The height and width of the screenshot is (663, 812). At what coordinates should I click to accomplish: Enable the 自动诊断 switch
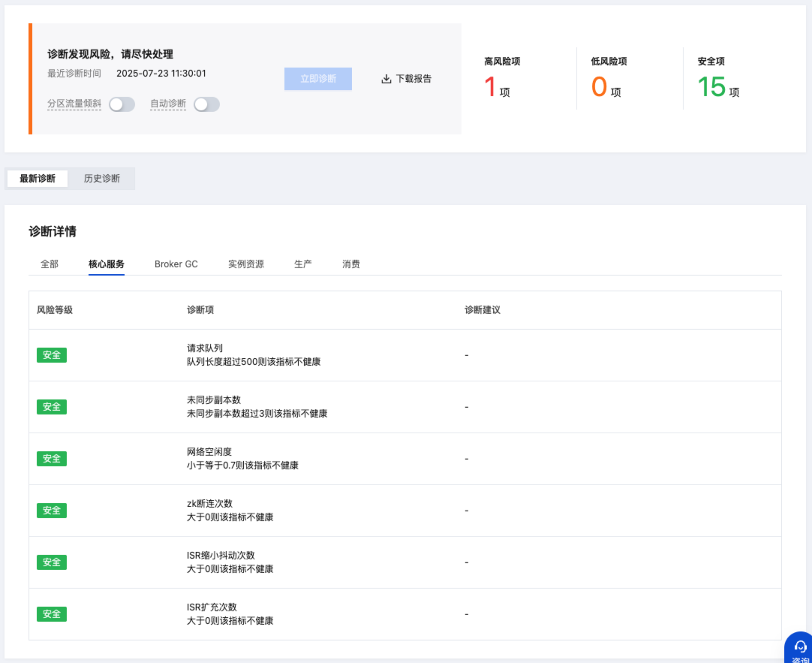pos(206,104)
